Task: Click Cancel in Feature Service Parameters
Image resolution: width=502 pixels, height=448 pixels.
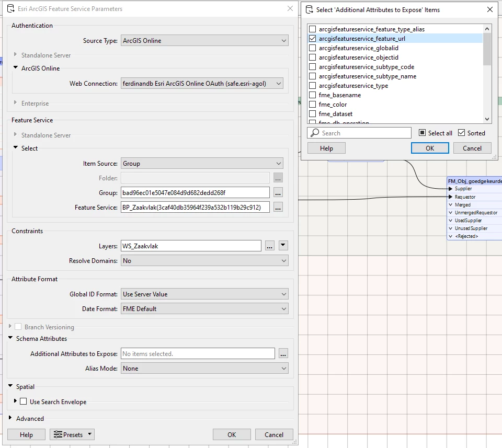Action: pyautogui.click(x=274, y=434)
